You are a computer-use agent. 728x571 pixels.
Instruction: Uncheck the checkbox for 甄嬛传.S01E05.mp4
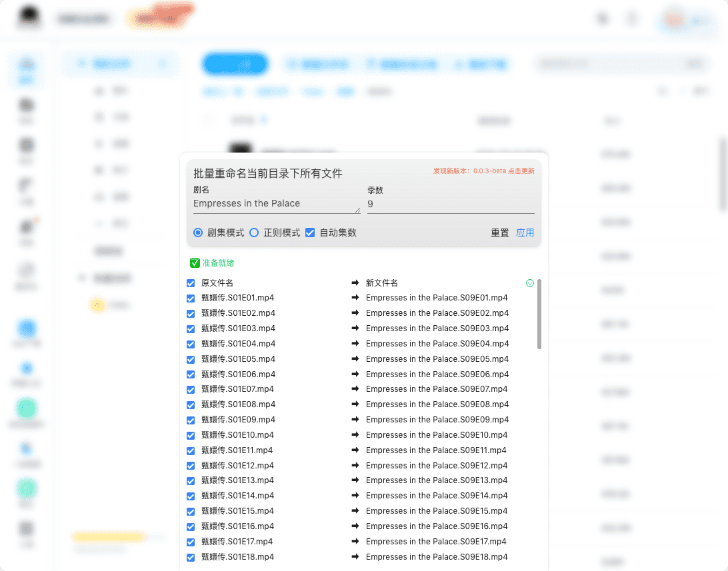coord(191,360)
